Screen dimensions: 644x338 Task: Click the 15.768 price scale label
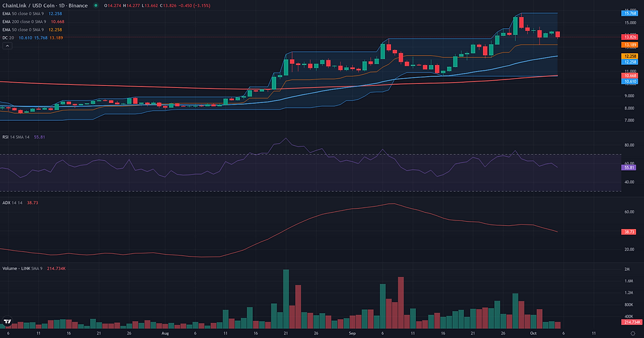point(630,14)
